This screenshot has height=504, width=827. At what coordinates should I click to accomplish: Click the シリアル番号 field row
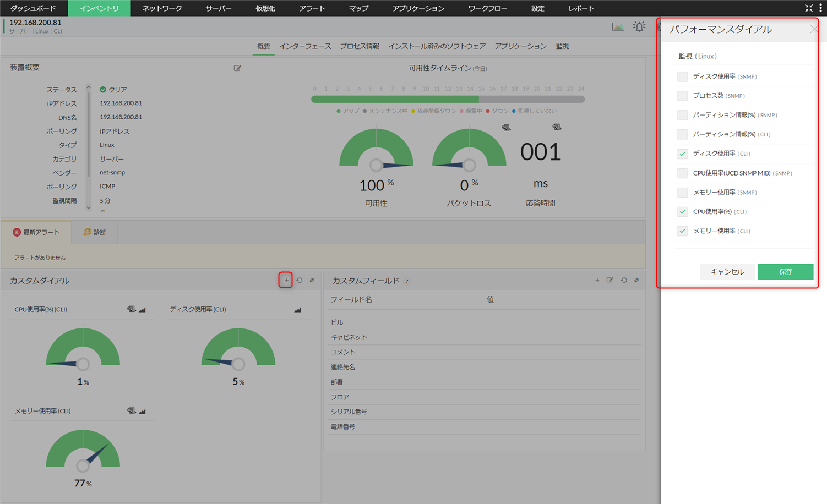pyautogui.click(x=485, y=412)
